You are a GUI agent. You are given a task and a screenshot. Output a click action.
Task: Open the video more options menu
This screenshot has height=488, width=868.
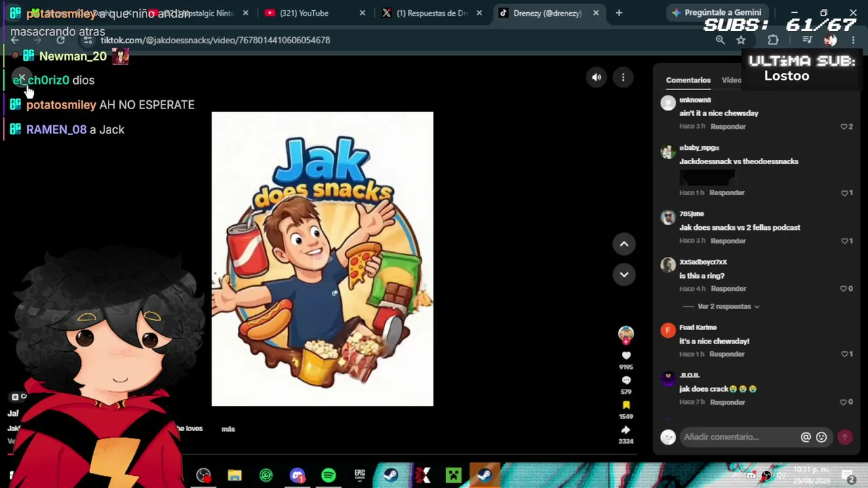tap(623, 77)
